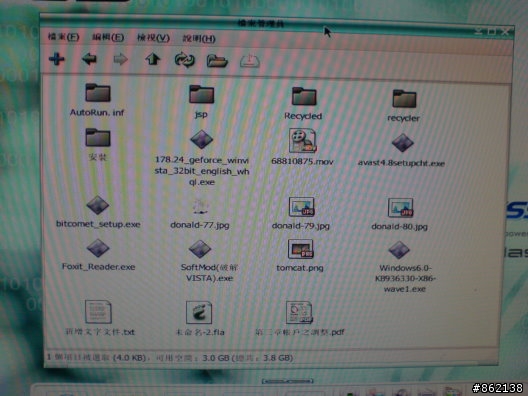Screen dimensions: 528x396
Task: Click the recycler folder name label
Action: (403, 118)
